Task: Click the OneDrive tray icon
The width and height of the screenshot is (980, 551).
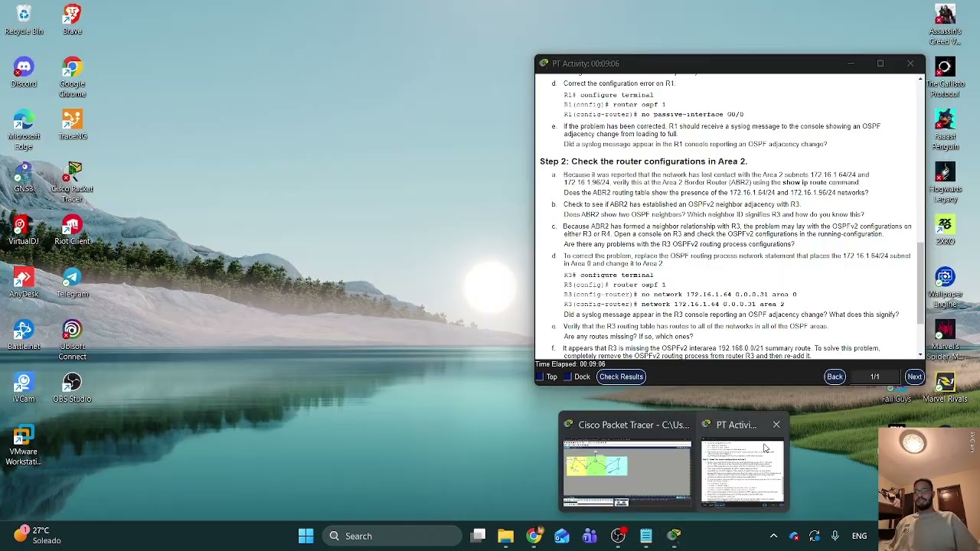Action: coord(794,536)
